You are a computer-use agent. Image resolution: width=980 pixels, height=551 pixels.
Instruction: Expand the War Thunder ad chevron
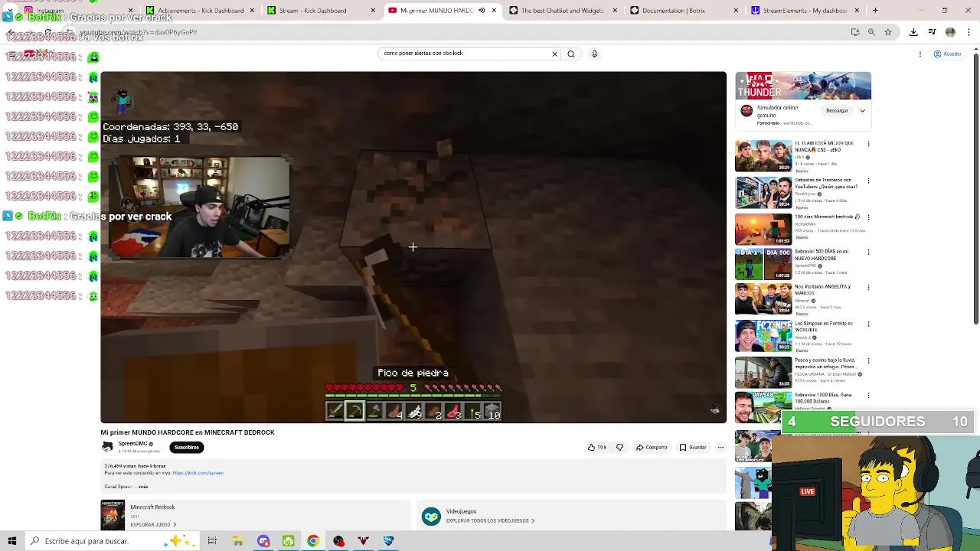coord(862,111)
